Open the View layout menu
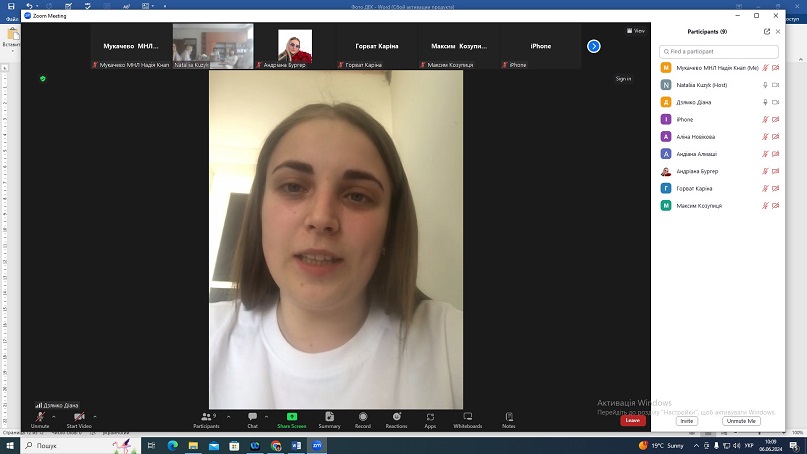Image resolution: width=807 pixels, height=454 pixels. [636, 31]
